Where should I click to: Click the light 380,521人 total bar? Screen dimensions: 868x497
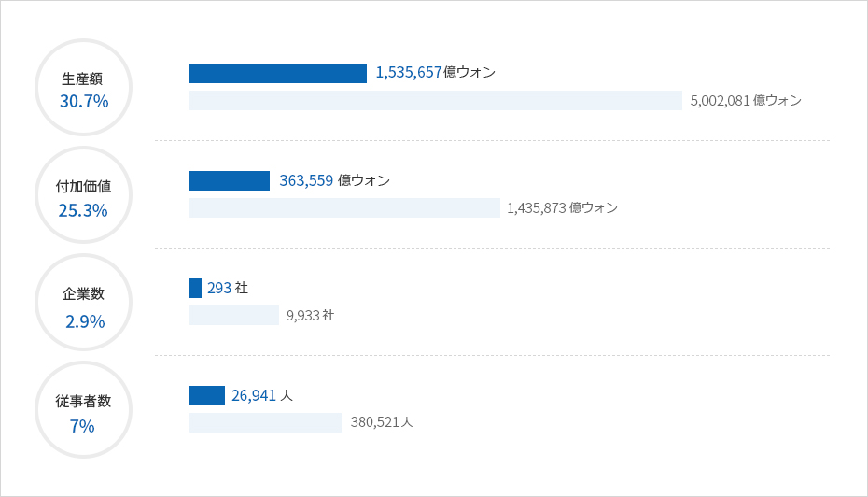[x=265, y=423]
